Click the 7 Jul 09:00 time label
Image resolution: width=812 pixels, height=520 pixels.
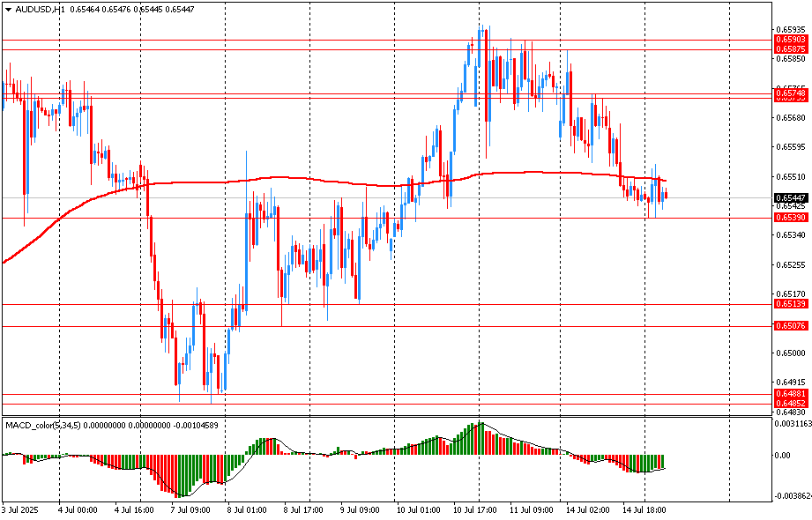[190, 509]
